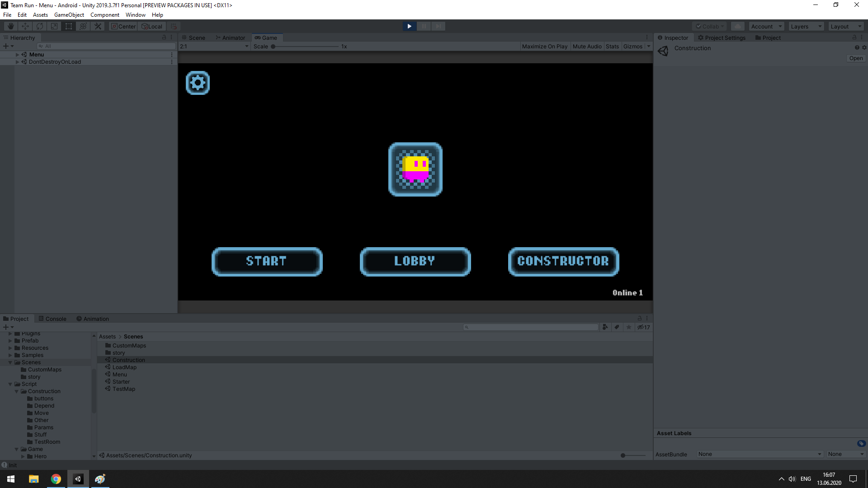Select the Hand tool
Image resolution: width=868 pixels, height=488 pixels.
[10, 26]
